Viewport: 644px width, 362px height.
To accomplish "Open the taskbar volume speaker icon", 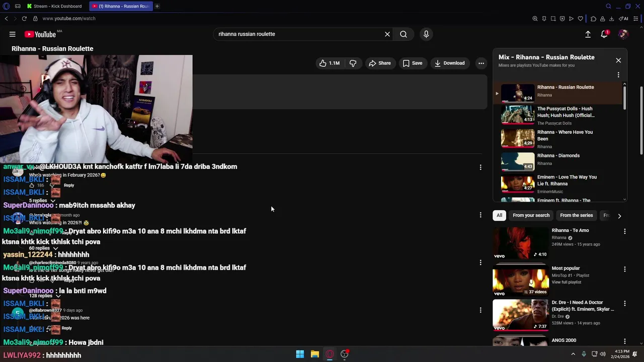I will pyautogui.click(x=603, y=354).
